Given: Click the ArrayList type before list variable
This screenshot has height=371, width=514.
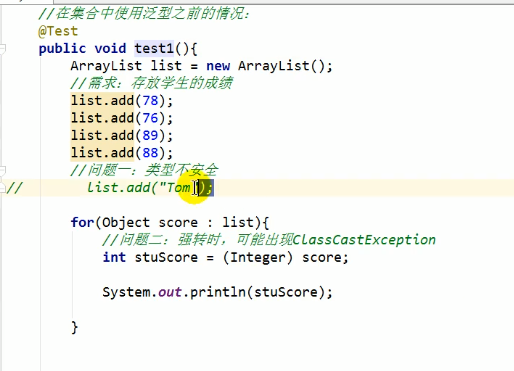Looking at the screenshot, I should (106, 66).
